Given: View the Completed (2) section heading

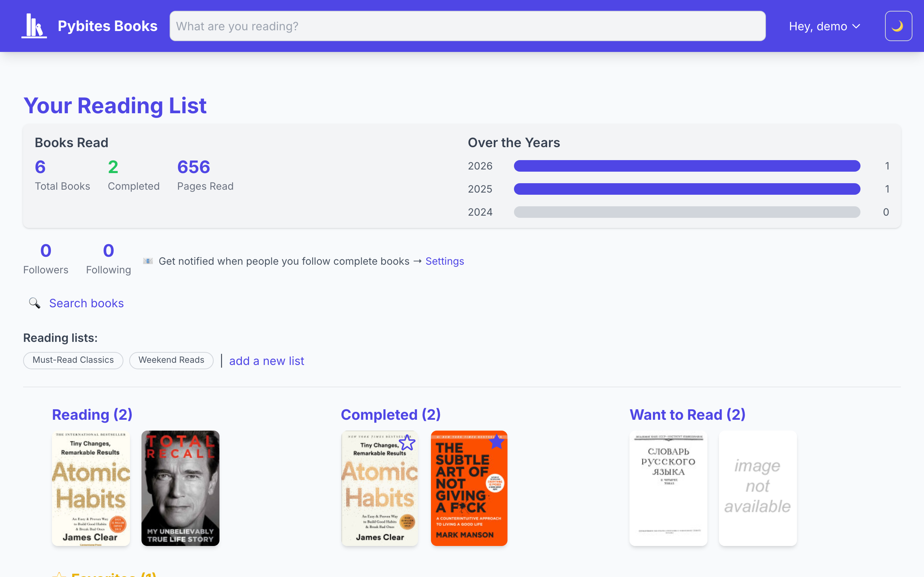Looking at the screenshot, I should pos(390,414).
